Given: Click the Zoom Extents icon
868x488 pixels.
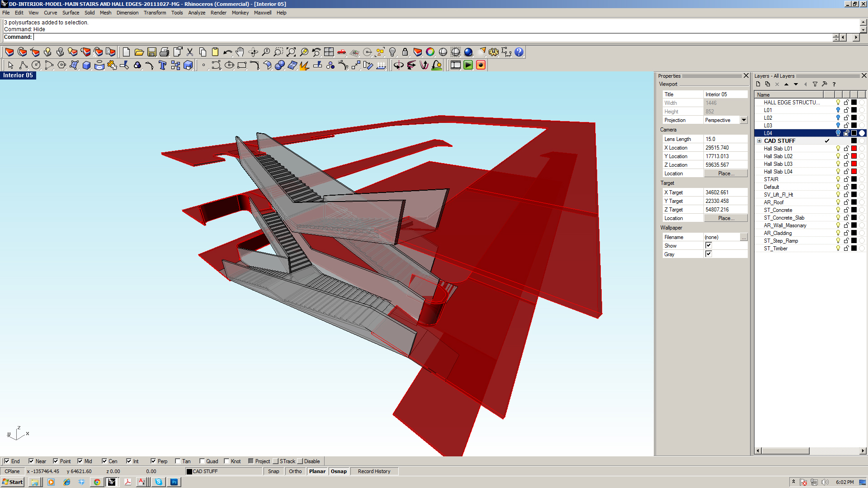Looking at the screenshot, I should point(291,52).
